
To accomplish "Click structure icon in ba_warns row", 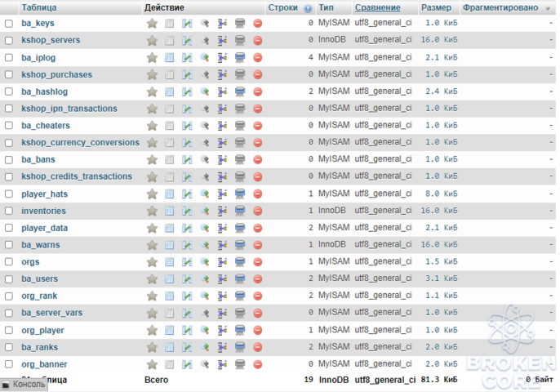I will tap(187, 245).
